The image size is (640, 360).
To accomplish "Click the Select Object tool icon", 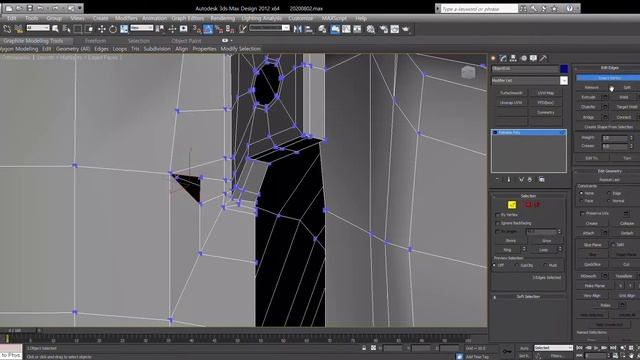I will 55,29.
